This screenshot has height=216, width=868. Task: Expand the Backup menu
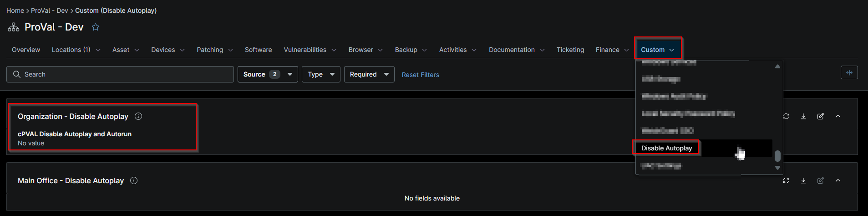point(411,50)
